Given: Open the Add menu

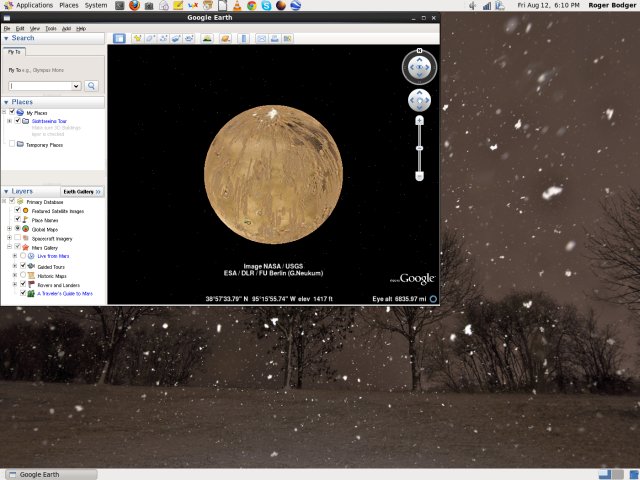Looking at the screenshot, I should pyautogui.click(x=66, y=29).
